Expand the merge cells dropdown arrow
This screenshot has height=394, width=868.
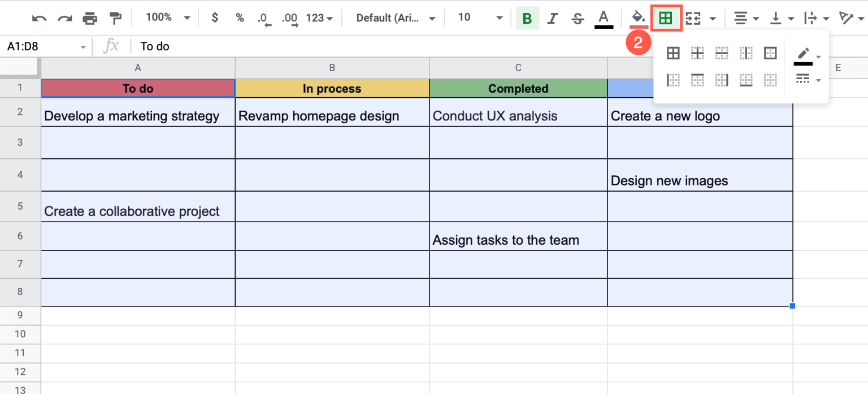pos(711,18)
